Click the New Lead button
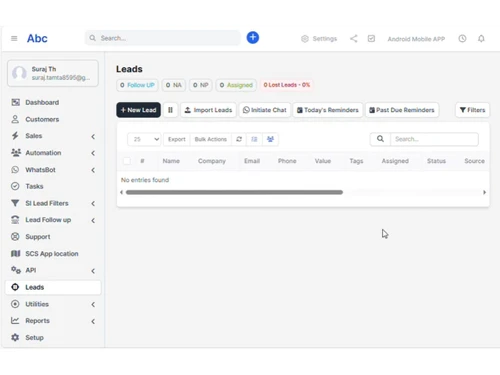Viewport: 500px width, 375px height. pos(138,110)
